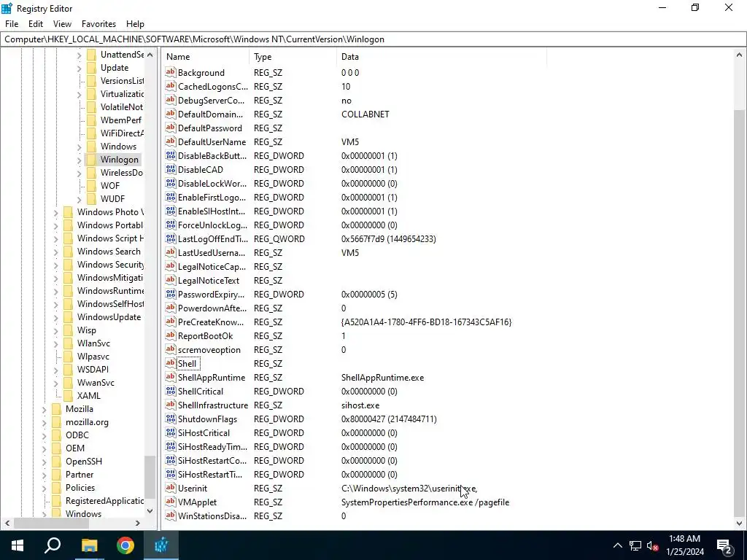Sort values by Data column header
Image resolution: width=747 pixels, height=560 pixels.
pos(441,57)
